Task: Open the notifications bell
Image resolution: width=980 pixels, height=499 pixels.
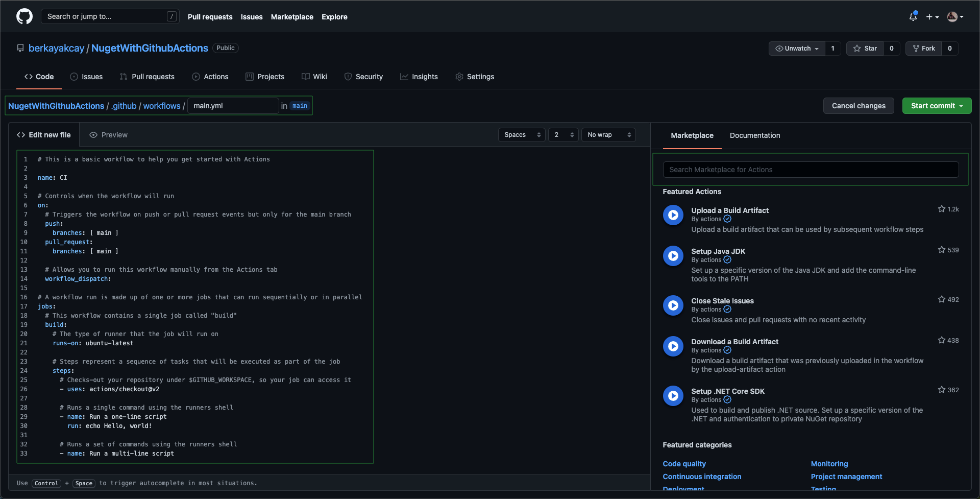Action: pyautogui.click(x=913, y=17)
